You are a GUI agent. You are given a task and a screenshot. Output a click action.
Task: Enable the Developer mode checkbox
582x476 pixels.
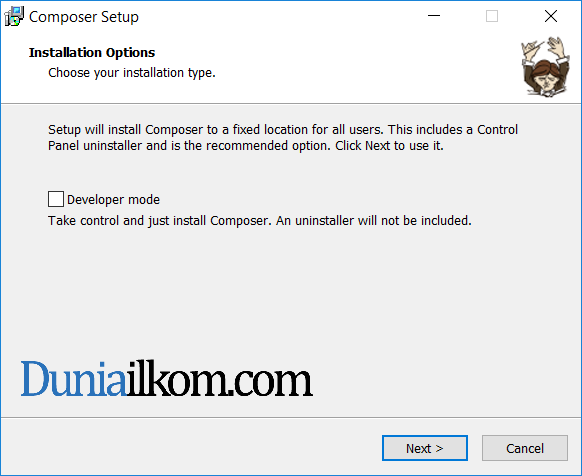[56, 199]
